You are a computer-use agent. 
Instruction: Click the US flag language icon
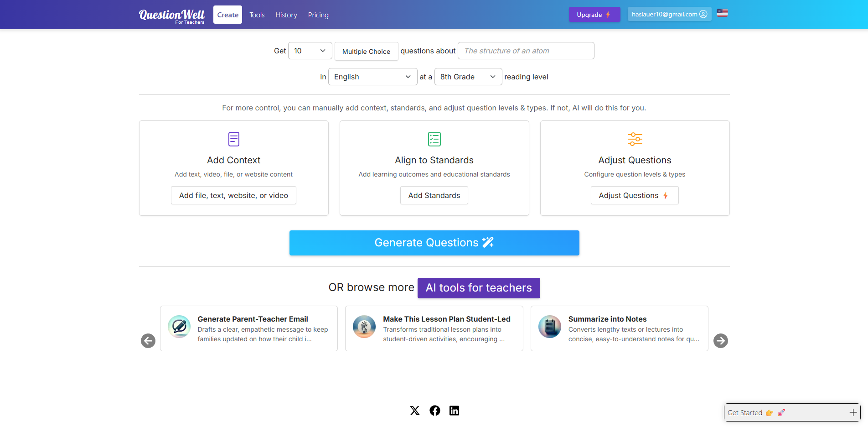coord(722,13)
